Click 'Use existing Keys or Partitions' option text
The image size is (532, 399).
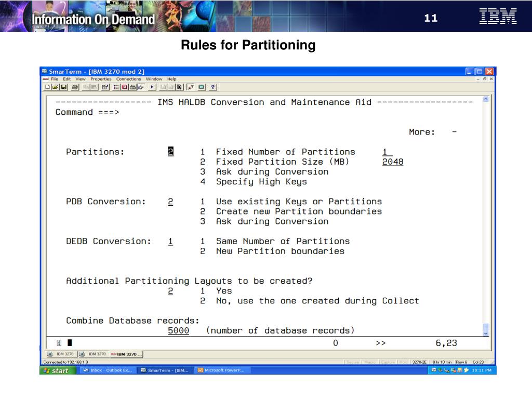coord(299,202)
